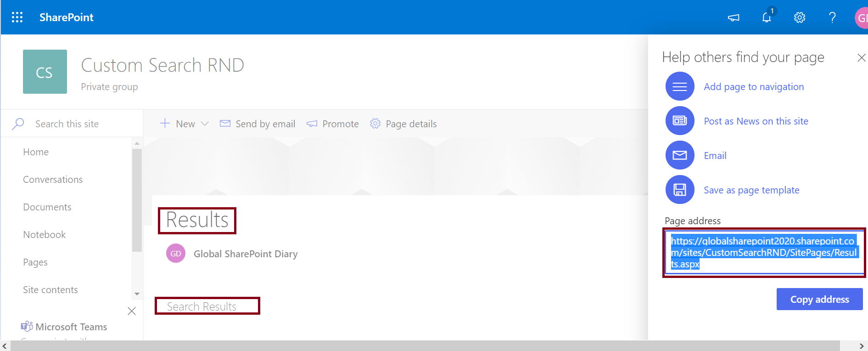This screenshot has height=351, width=868.
Task: Expand the New dropdown chevron
Action: pos(205,124)
